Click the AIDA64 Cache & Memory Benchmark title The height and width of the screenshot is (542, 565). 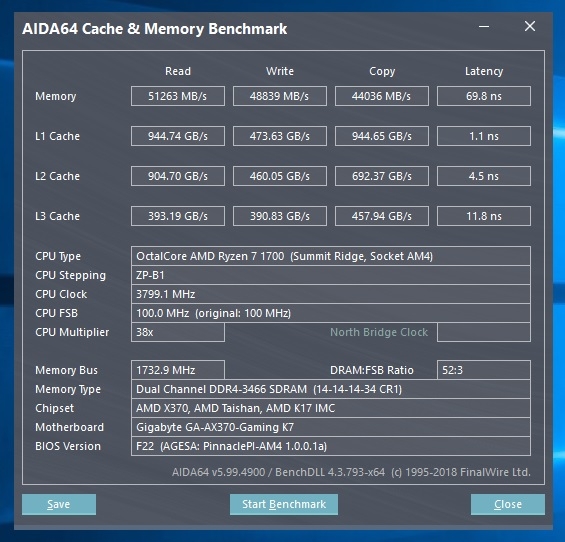pyautogui.click(x=155, y=29)
